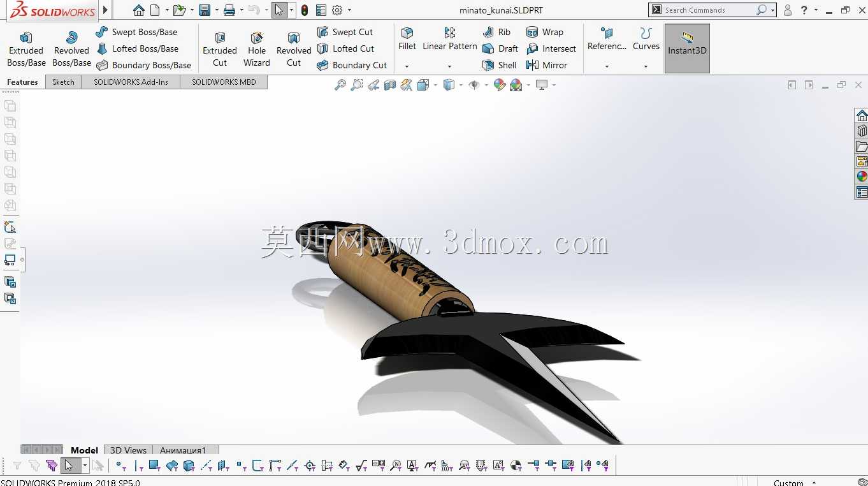Toggle Filter Vertices selection filter

119,466
